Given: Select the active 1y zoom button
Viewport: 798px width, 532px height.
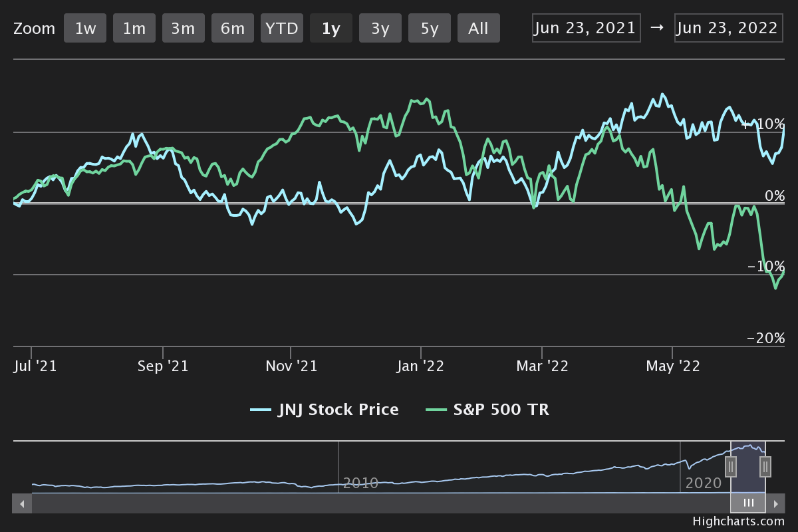Looking at the screenshot, I should [x=331, y=29].
